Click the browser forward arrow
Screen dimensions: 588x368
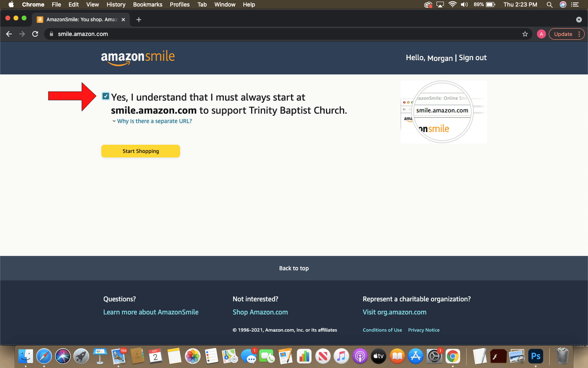[x=22, y=34]
